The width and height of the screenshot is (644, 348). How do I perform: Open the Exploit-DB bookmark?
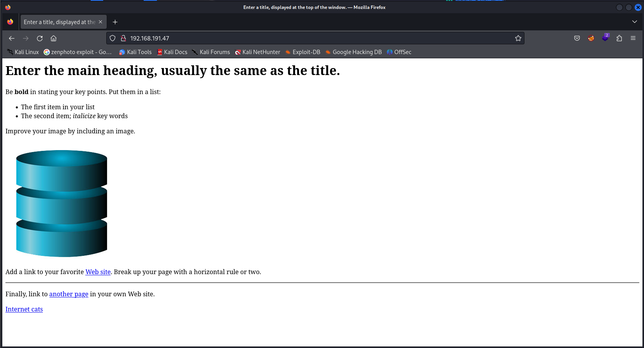(x=303, y=52)
